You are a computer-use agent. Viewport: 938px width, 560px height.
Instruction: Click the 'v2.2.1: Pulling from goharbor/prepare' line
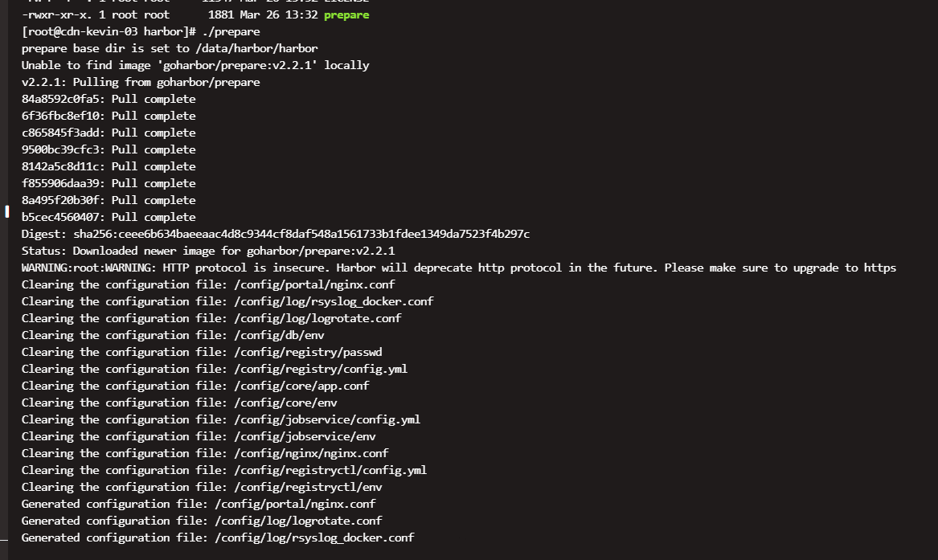141,82
